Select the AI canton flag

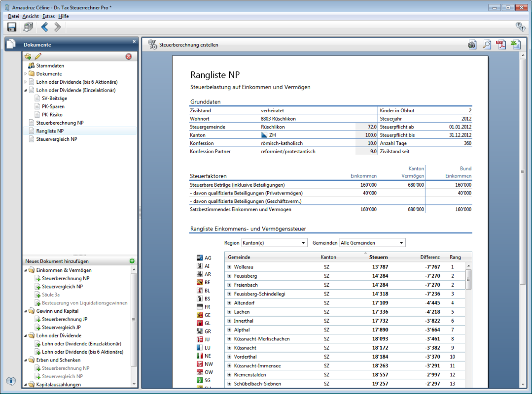click(x=200, y=266)
